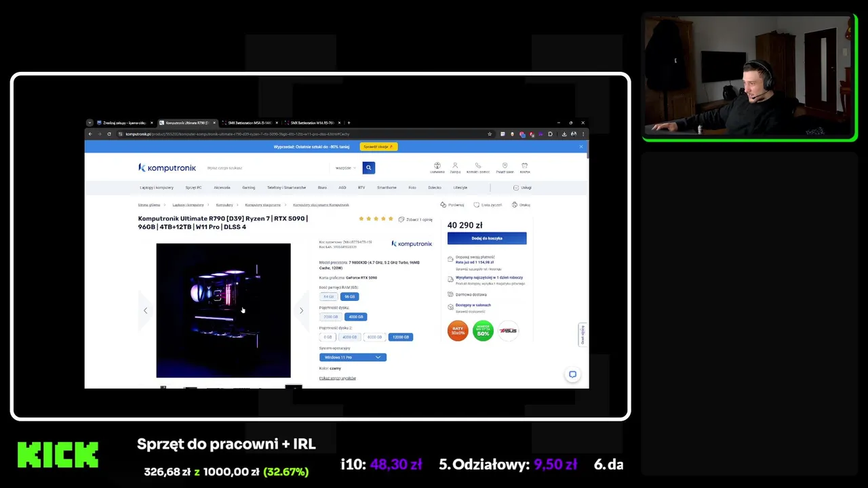Click browser back arrow
The width and height of the screenshot is (868, 488).
coord(90,134)
